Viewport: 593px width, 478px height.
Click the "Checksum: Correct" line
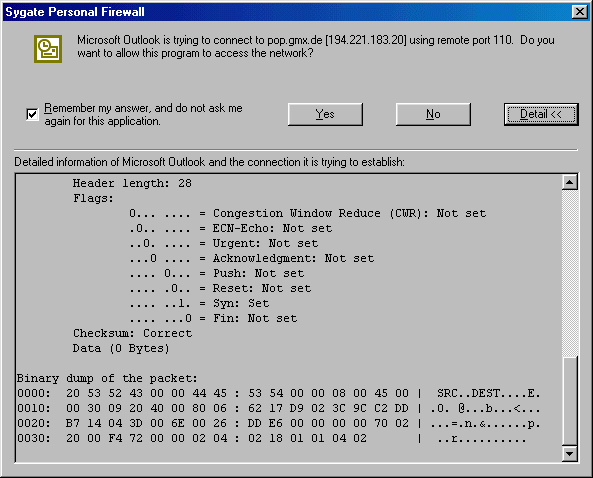pos(132,333)
